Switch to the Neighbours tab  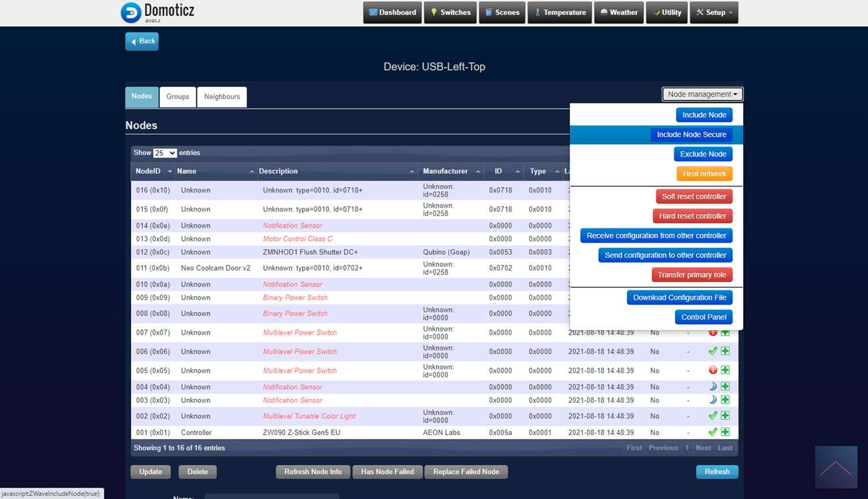222,97
